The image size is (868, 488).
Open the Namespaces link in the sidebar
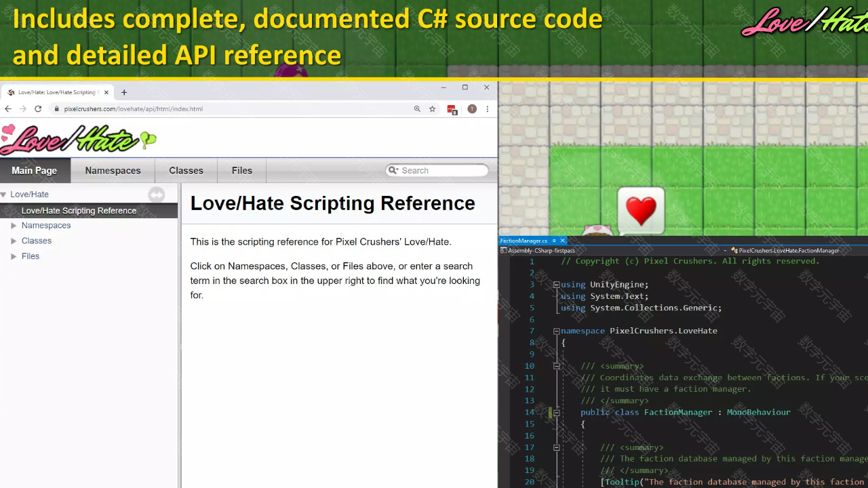coord(46,226)
